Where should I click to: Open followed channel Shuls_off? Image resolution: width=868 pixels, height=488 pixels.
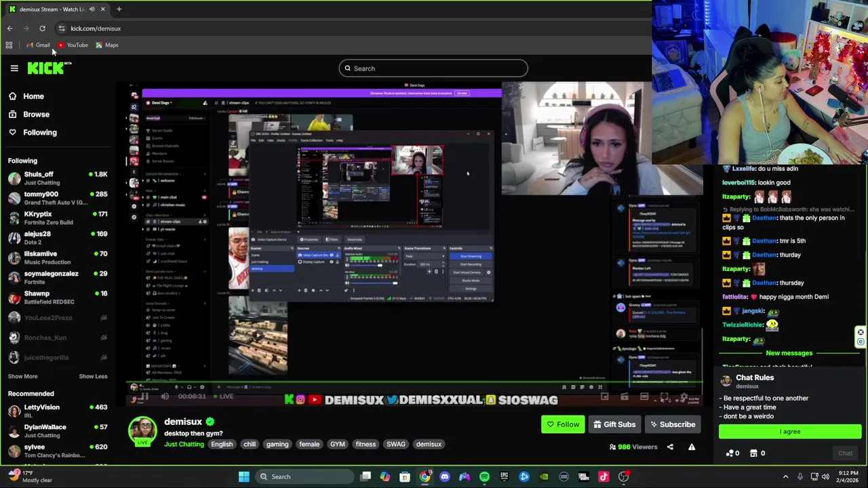pyautogui.click(x=57, y=178)
